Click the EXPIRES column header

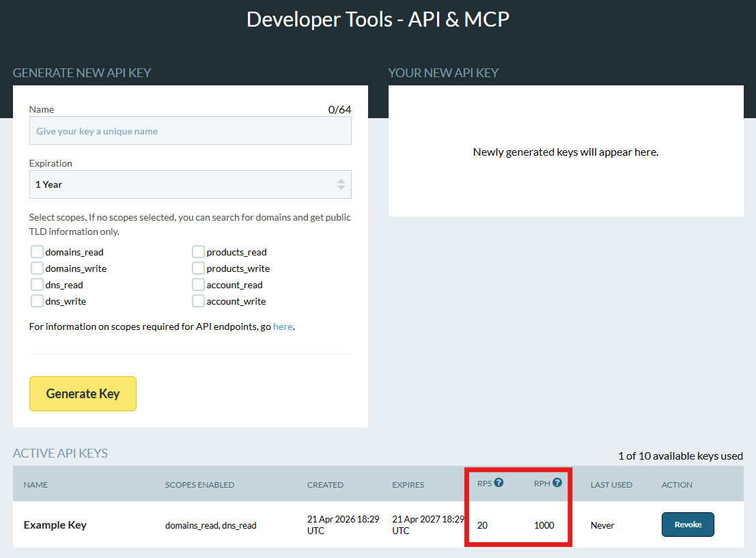tap(408, 484)
